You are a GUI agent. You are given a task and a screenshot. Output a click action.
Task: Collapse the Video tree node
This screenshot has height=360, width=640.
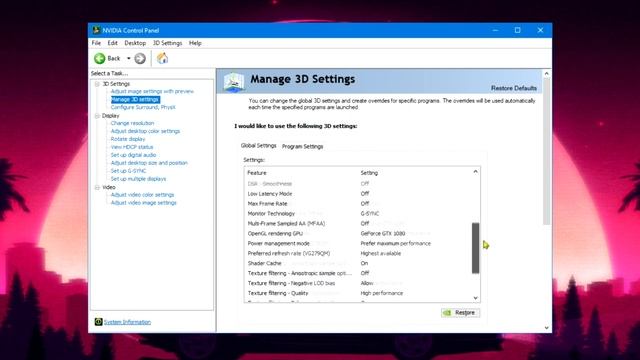97,187
